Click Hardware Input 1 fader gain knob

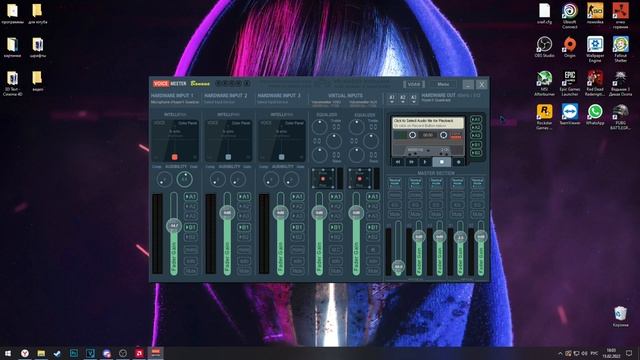coord(174,225)
